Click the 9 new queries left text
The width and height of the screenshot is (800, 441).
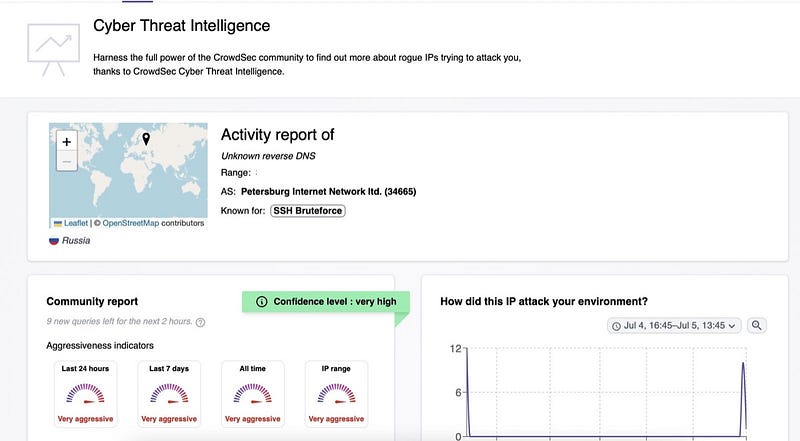119,322
